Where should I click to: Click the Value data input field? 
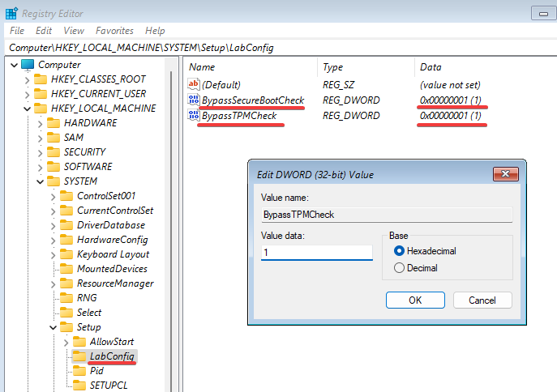[x=316, y=253]
